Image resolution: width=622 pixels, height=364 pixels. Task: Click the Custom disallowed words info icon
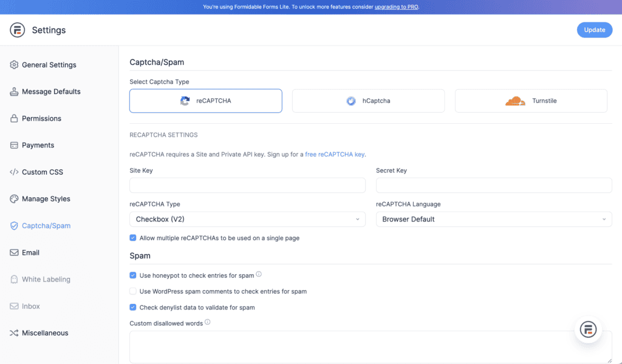tap(208, 322)
